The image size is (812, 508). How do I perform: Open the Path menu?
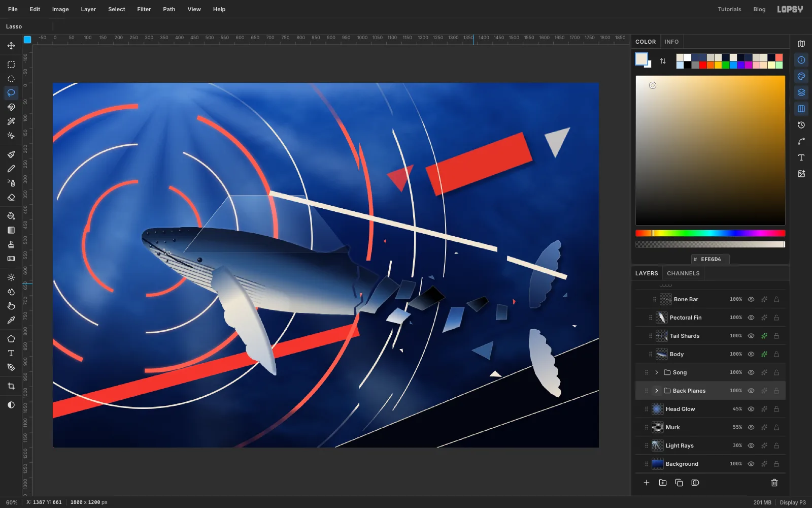click(169, 9)
